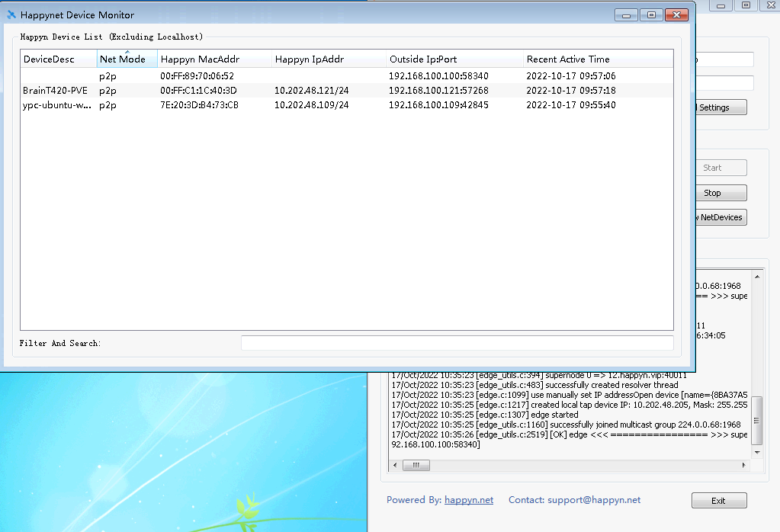
Task: Click the log vertical scrollbar thumb
Action: click(x=756, y=420)
